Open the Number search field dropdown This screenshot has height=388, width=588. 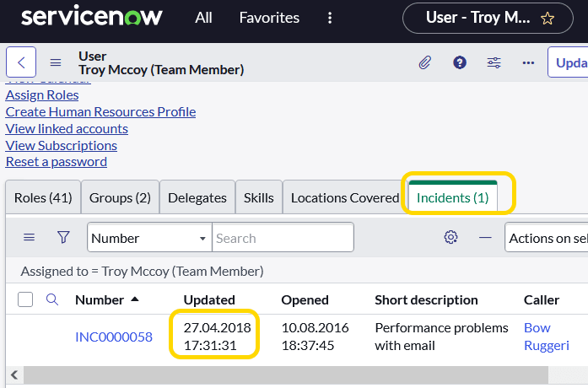pyautogui.click(x=149, y=238)
